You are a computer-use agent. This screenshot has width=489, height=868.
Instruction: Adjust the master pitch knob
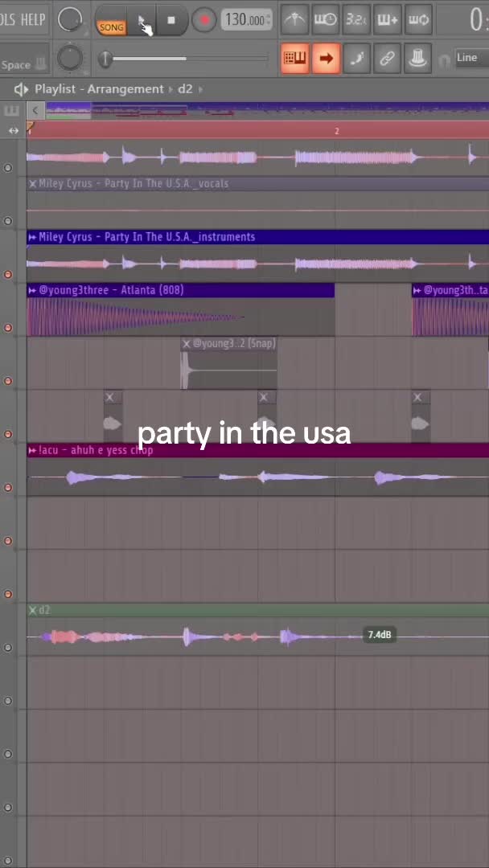click(70, 57)
